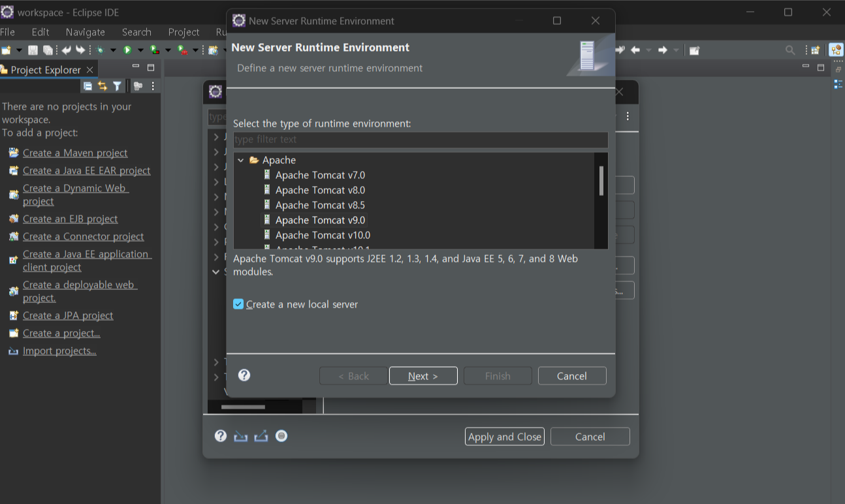The width and height of the screenshot is (845, 504).
Task: Toggle Link with Editor in Project Explorer
Action: pyautogui.click(x=103, y=86)
